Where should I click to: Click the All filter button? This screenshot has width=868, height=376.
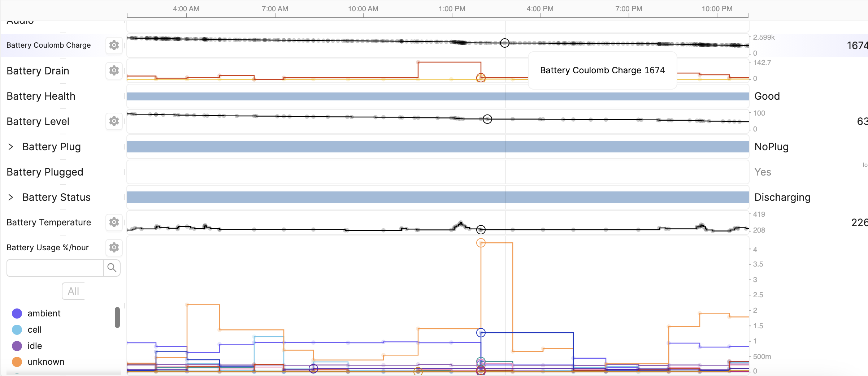coord(74,291)
